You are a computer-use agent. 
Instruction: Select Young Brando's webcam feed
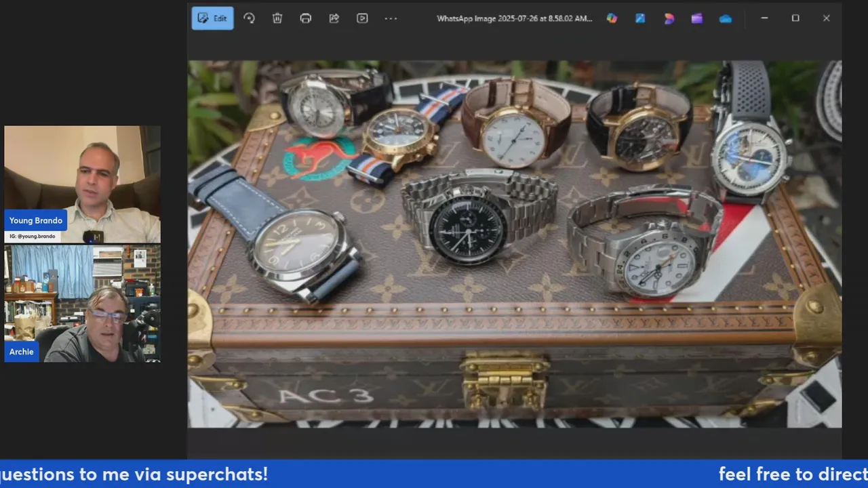click(83, 184)
